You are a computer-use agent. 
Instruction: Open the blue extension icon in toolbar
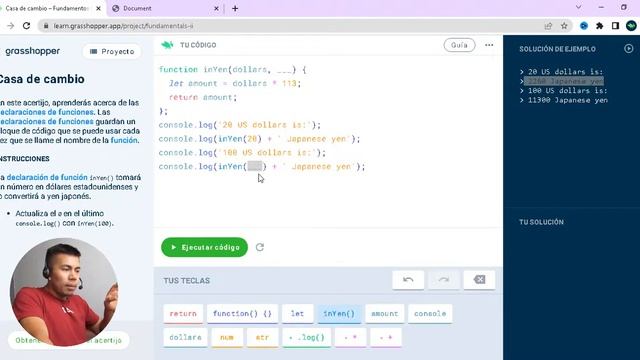[584, 26]
